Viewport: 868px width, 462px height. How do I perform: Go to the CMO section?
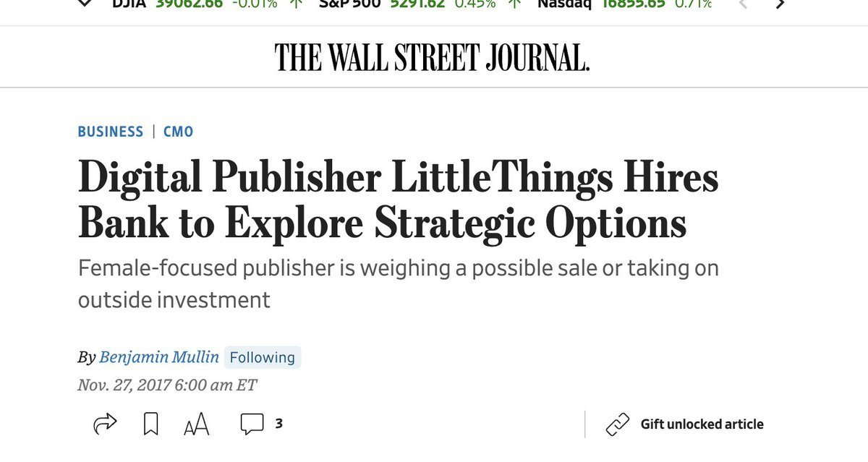tap(178, 132)
